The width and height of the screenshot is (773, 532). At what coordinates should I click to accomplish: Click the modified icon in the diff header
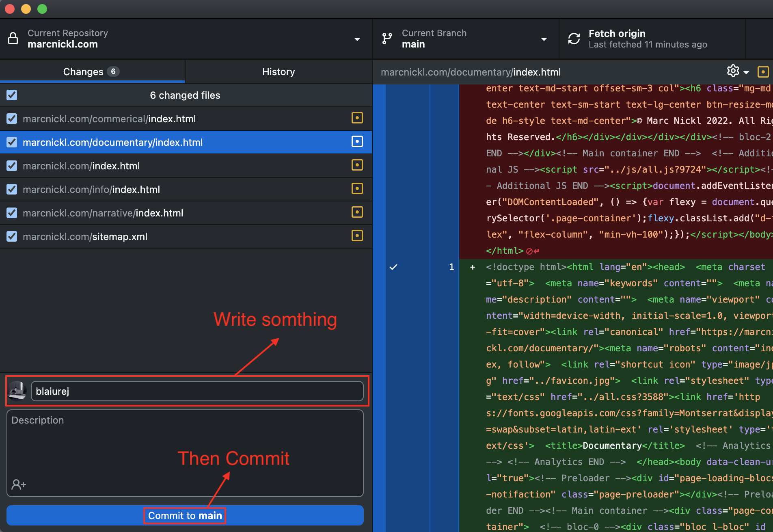click(x=763, y=72)
